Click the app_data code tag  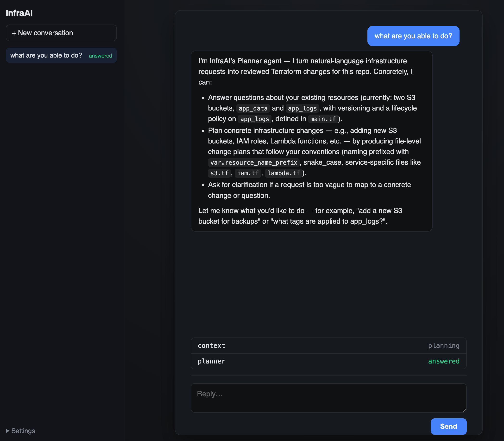point(253,108)
